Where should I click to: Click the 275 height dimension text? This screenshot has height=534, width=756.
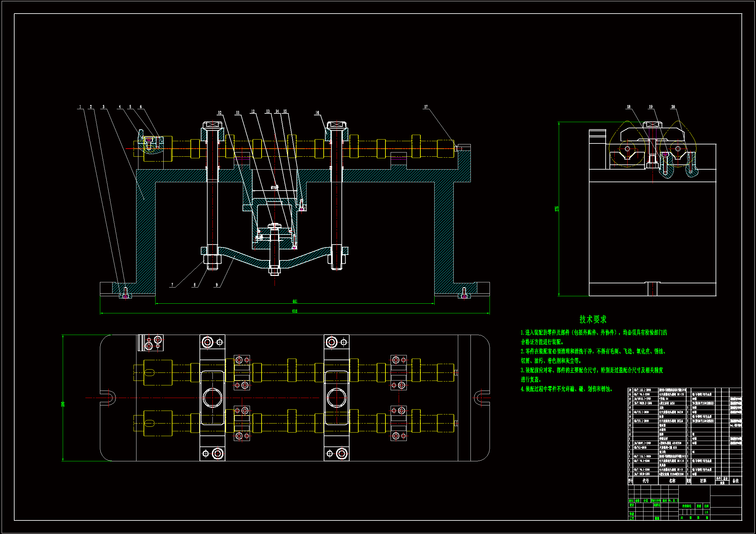click(x=557, y=209)
